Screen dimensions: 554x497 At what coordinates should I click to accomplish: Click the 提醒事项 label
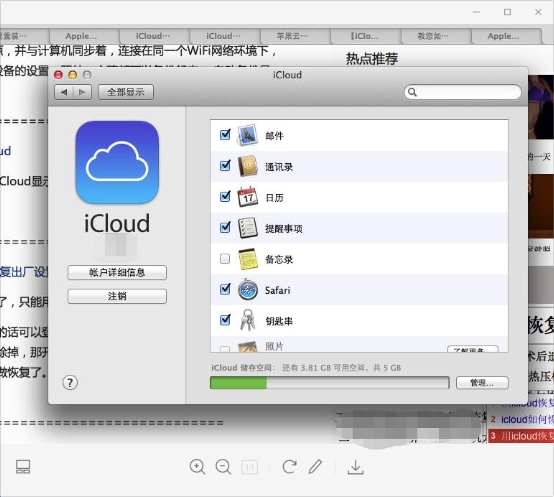point(283,229)
